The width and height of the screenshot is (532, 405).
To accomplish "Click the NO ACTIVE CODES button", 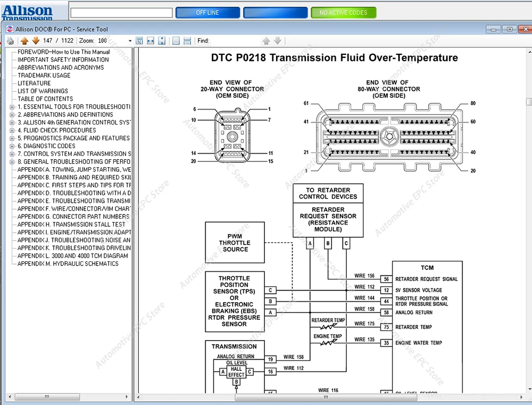I will 343,13.
